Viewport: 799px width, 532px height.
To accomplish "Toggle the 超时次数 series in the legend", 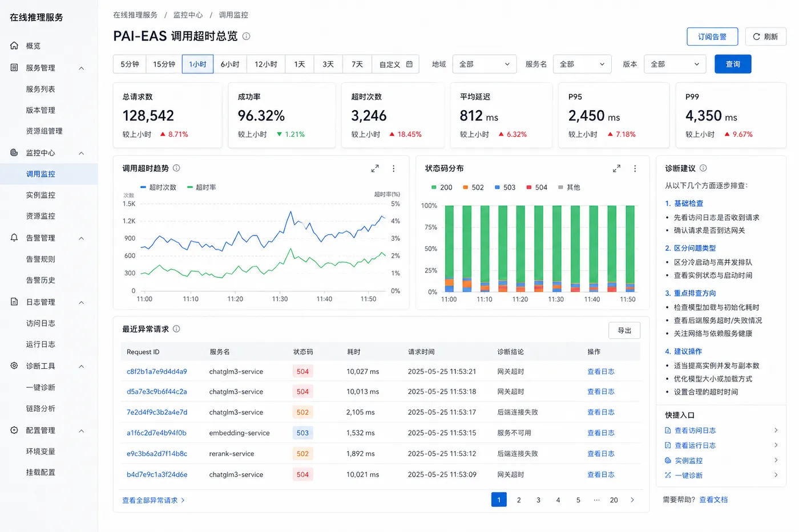I will tap(158, 188).
